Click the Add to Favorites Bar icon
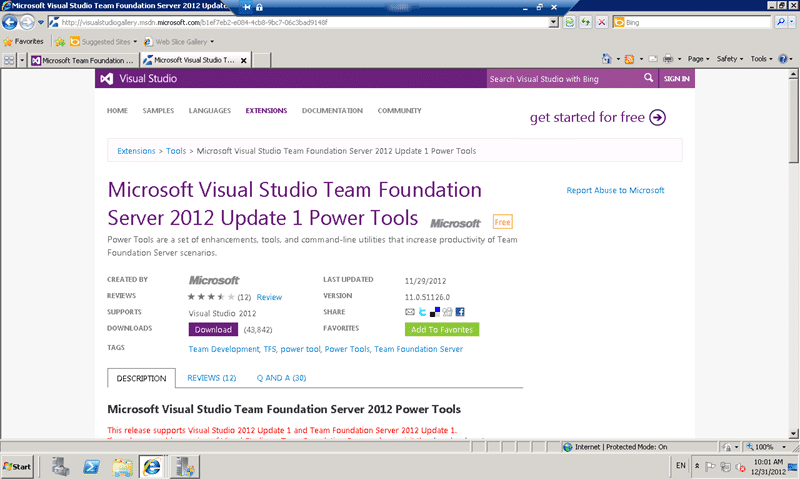Viewport: 800px width, 480px height. click(60, 42)
